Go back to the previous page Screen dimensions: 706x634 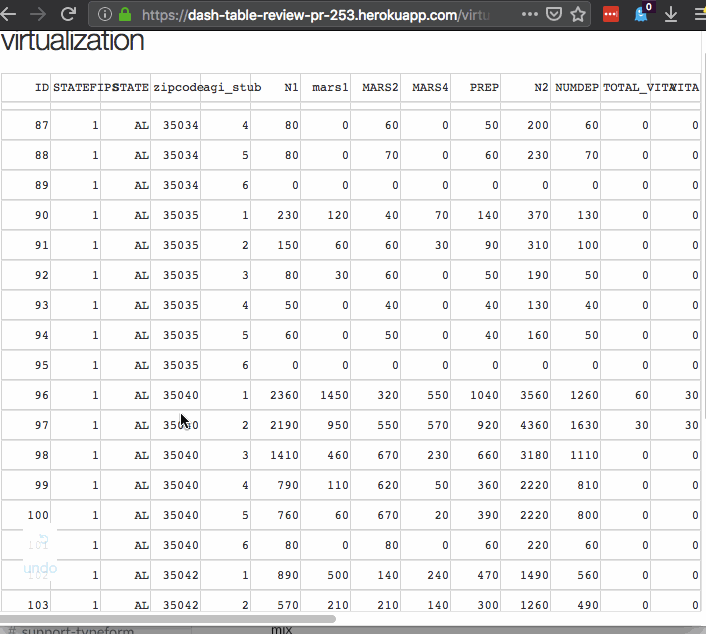pos(8,14)
